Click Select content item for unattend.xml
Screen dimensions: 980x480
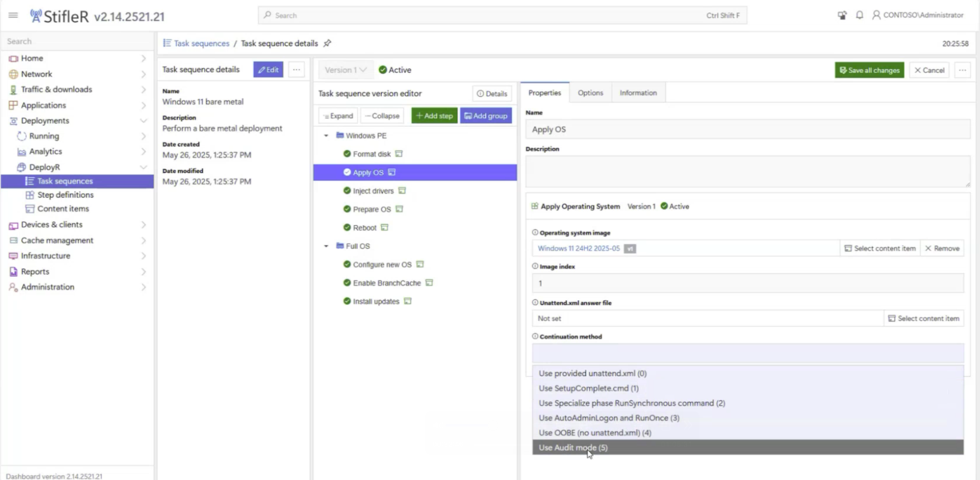point(924,318)
